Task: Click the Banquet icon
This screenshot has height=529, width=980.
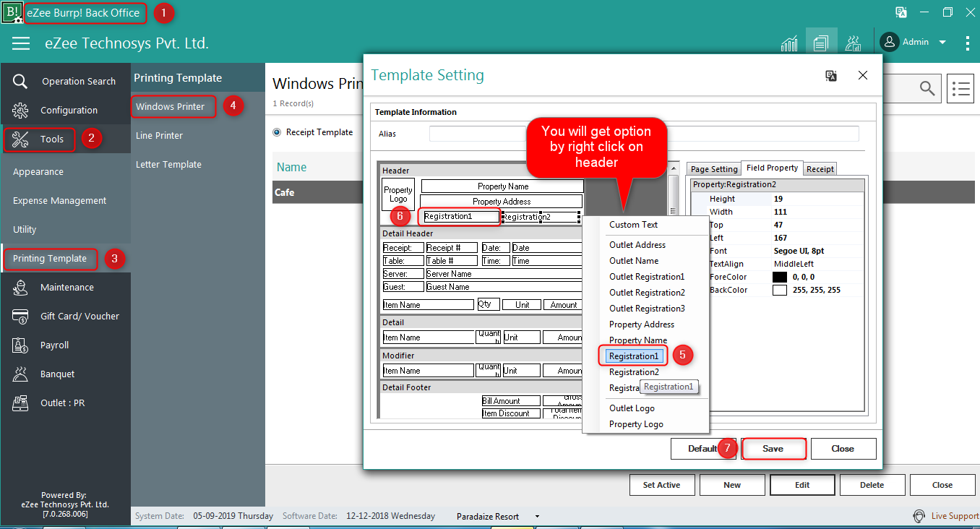Action: click(x=20, y=374)
